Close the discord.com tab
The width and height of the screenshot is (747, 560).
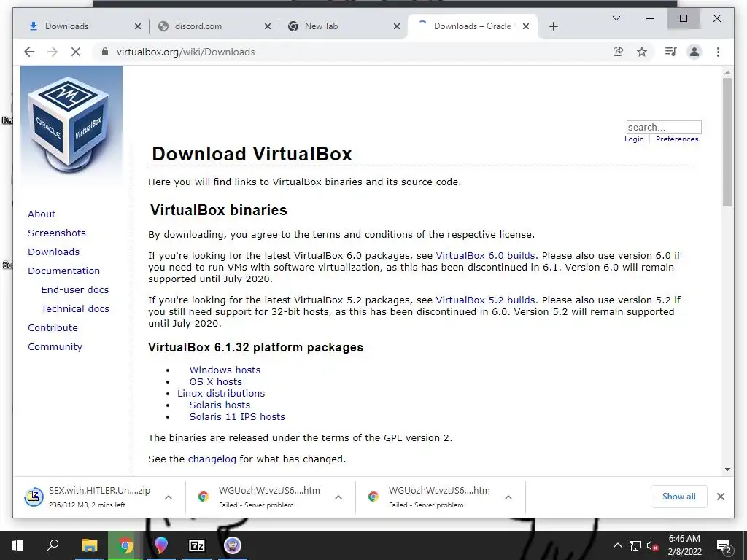tap(268, 26)
